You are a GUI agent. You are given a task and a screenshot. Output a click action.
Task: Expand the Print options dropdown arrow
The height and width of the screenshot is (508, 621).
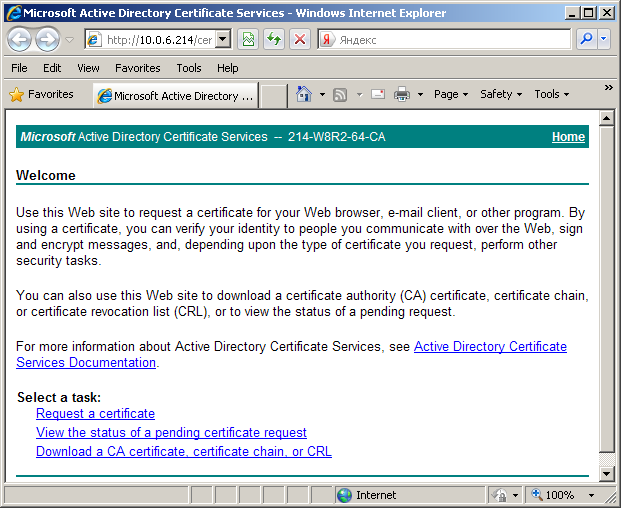421,94
